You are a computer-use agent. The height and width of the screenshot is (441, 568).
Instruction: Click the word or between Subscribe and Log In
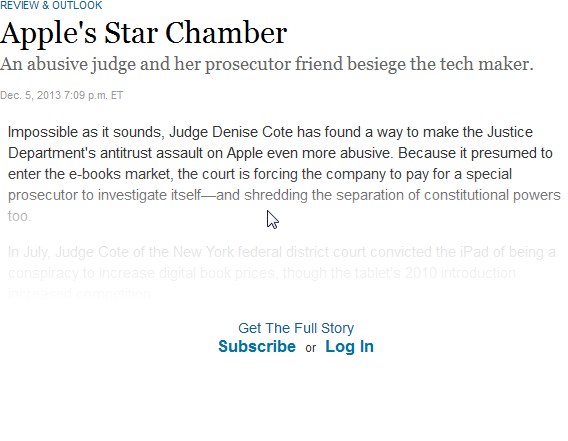click(x=310, y=348)
